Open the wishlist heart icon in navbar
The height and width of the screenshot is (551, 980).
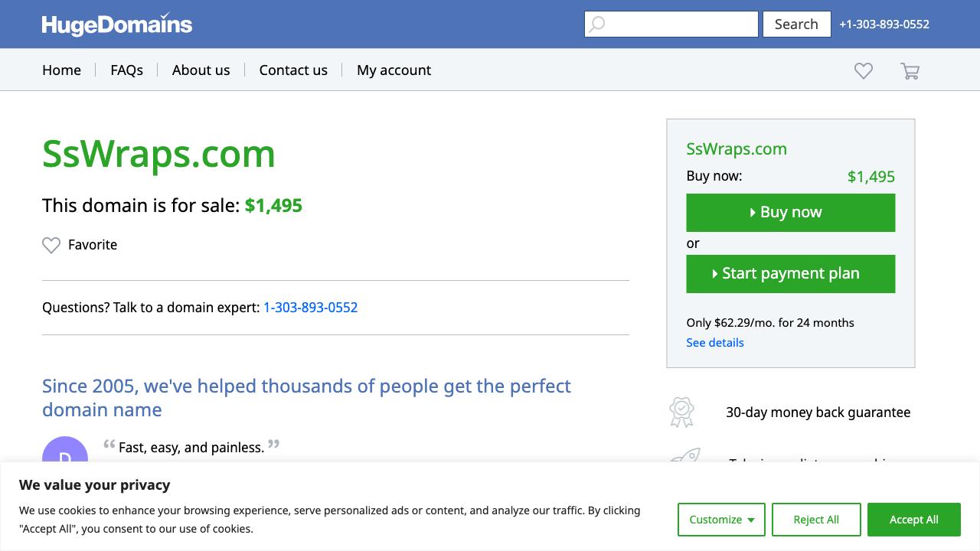coord(864,71)
